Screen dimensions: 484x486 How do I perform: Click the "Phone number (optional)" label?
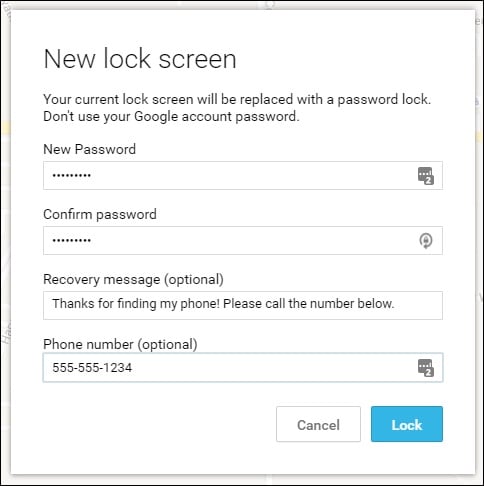(120, 344)
